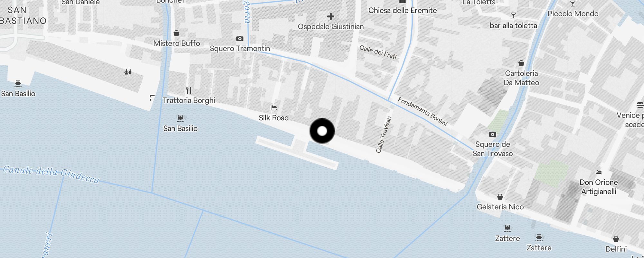
Task: Select the fork and knife icon for Trattoria Borghi
Action: [x=189, y=90]
